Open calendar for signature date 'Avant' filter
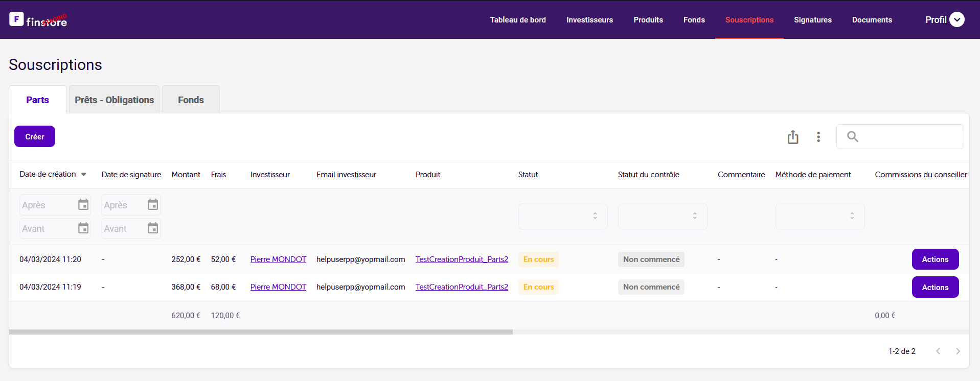980x381 pixels. pos(153,228)
